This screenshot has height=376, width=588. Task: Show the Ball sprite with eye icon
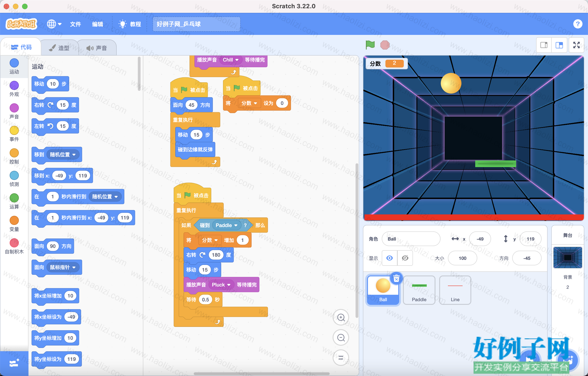390,258
